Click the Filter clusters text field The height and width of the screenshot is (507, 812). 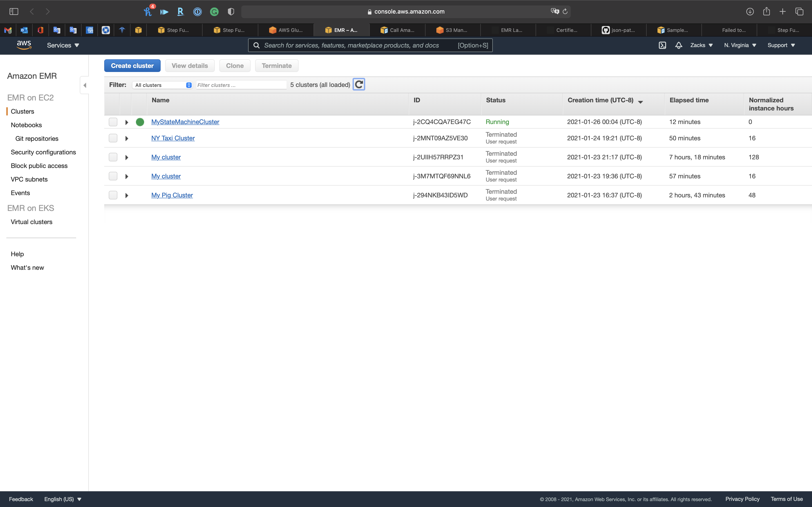(241, 85)
